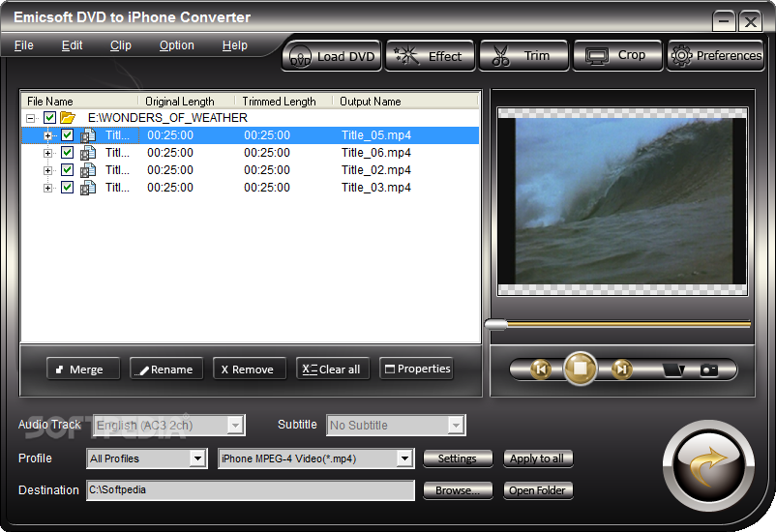Open the Clip menu
The width and height of the screenshot is (776, 532).
pyautogui.click(x=120, y=45)
